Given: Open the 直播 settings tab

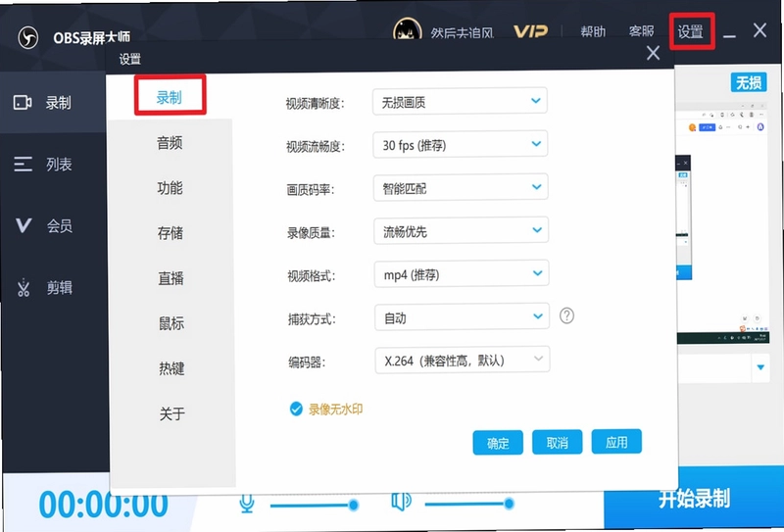Looking at the screenshot, I should 171,278.
